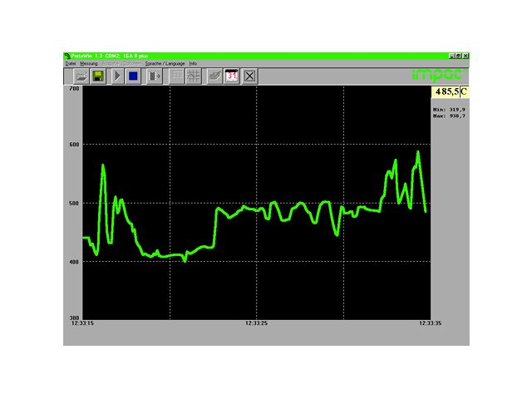532x399 pixels.
Task: Click the open file folder icon
Action: click(81, 76)
